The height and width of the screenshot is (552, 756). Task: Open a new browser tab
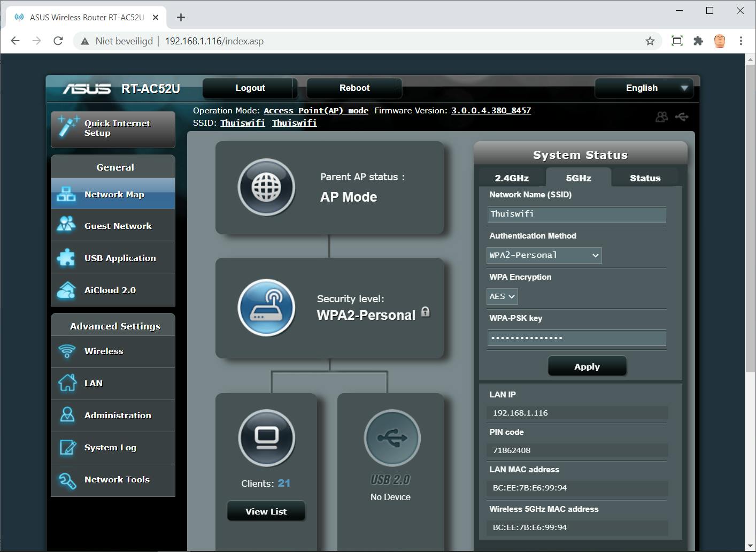point(181,17)
